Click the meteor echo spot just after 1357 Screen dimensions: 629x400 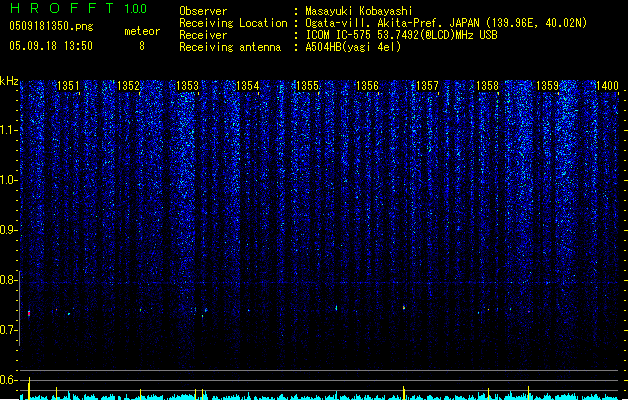coord(404,308)
